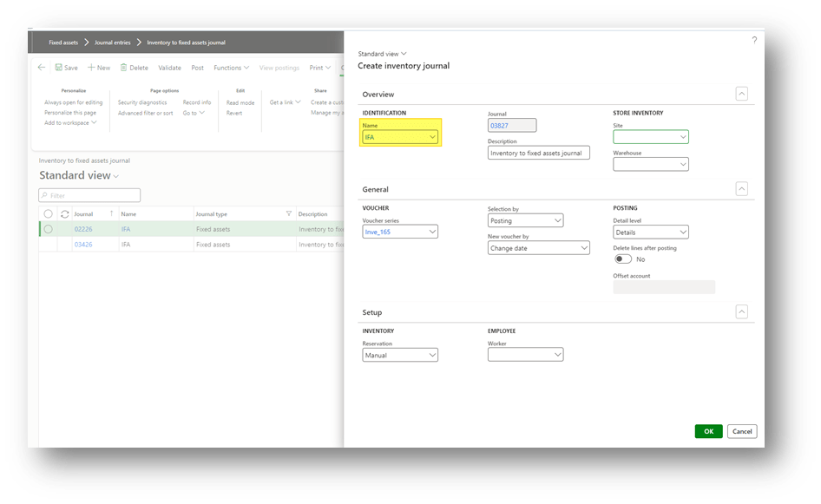Tick the select-all rows circle in header
Screen dimensions: 821x504
pyautogui.click(x=49, y=214)
